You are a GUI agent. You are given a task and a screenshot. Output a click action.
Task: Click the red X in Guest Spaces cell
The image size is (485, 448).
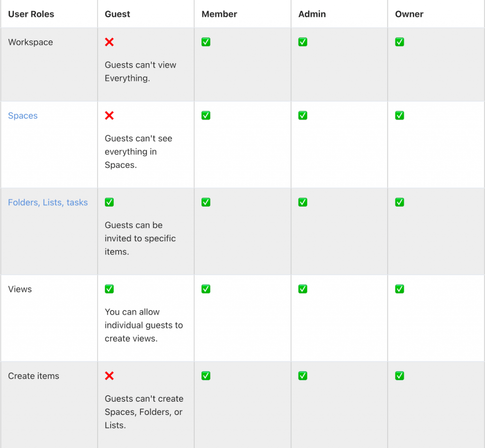[x=109, y=116]
